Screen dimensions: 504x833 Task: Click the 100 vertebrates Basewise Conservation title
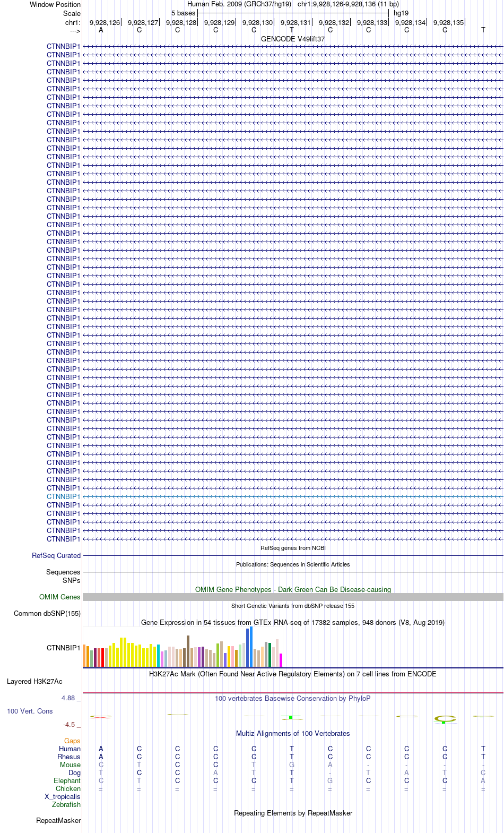(293, 698)
